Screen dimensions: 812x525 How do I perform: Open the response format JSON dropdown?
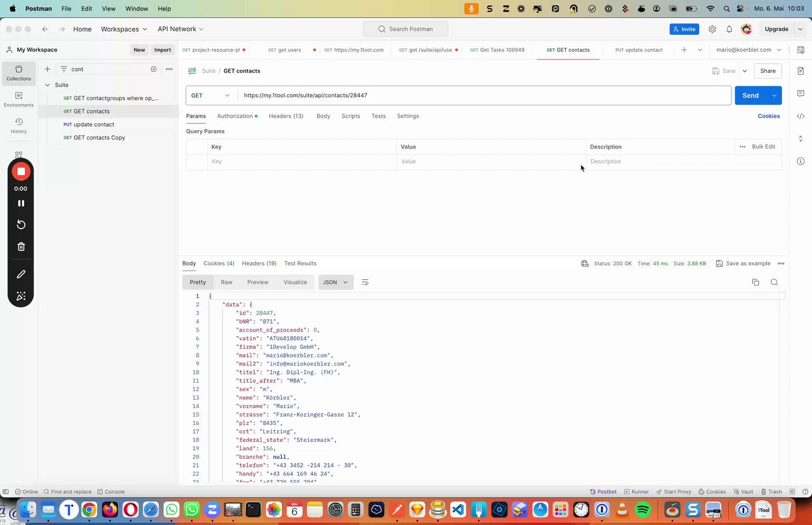[336, 282]
